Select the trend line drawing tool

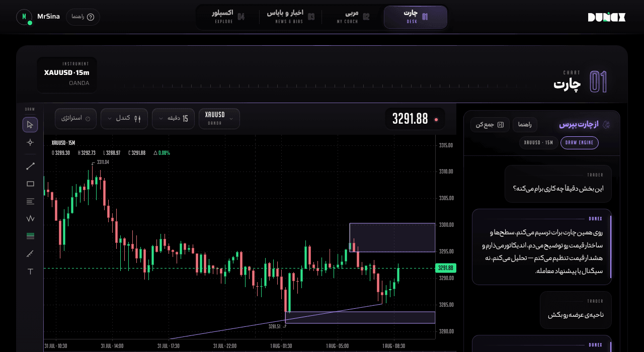coord(30,166)
